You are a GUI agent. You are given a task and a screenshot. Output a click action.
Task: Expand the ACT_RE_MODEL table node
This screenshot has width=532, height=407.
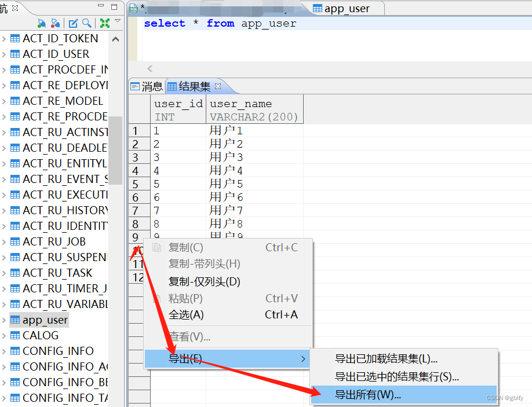[3, 101]
